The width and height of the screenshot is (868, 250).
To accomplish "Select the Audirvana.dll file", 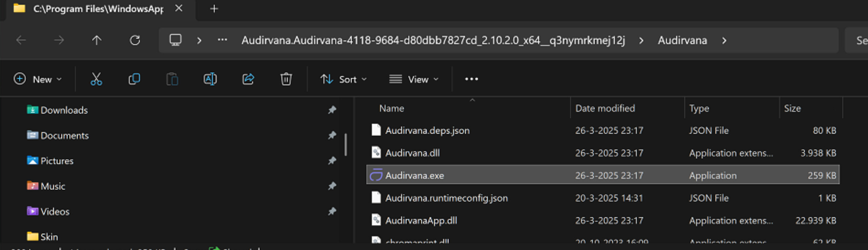I will (x=603, y=153).
